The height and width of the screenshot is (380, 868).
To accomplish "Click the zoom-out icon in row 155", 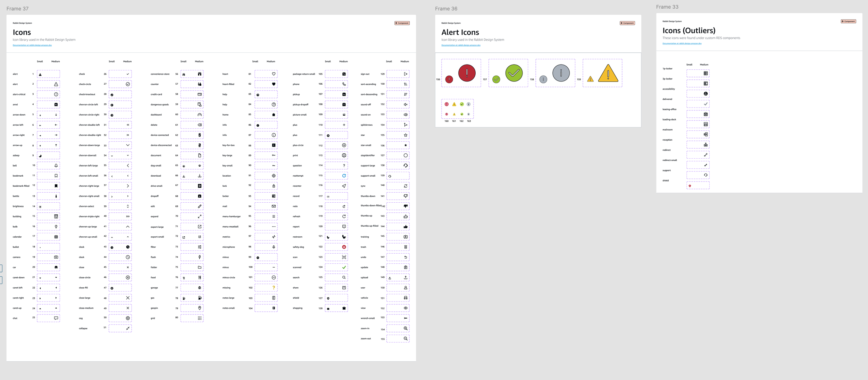I will tap(406, 338).
